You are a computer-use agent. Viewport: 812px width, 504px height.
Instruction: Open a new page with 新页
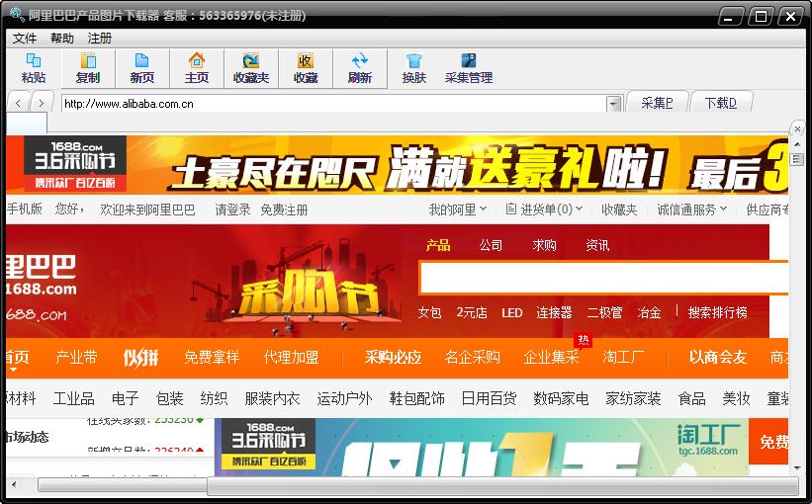141,68
